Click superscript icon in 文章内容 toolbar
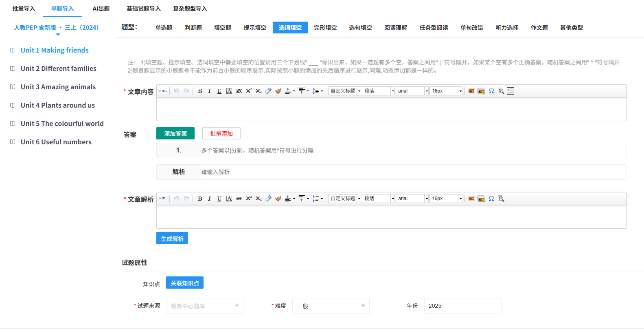The height and width of the screenshot is (329, 644). coord(249,91)
